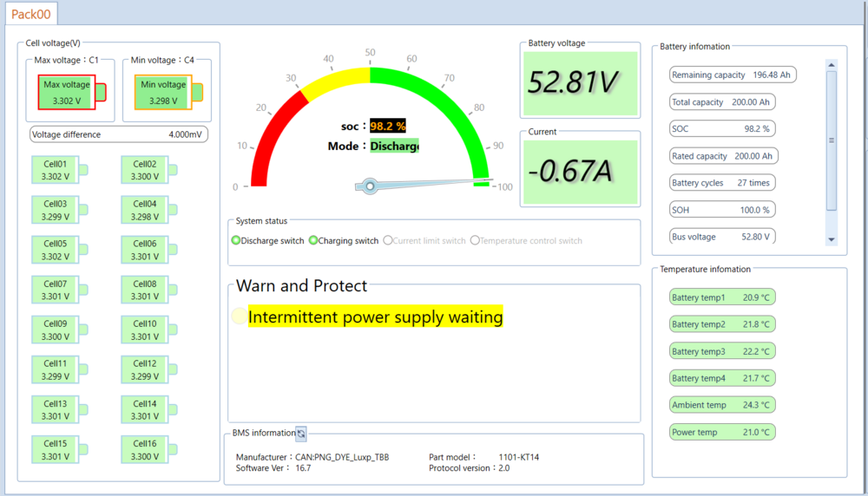Open the Pack00 tab

[x=30, y=14]
